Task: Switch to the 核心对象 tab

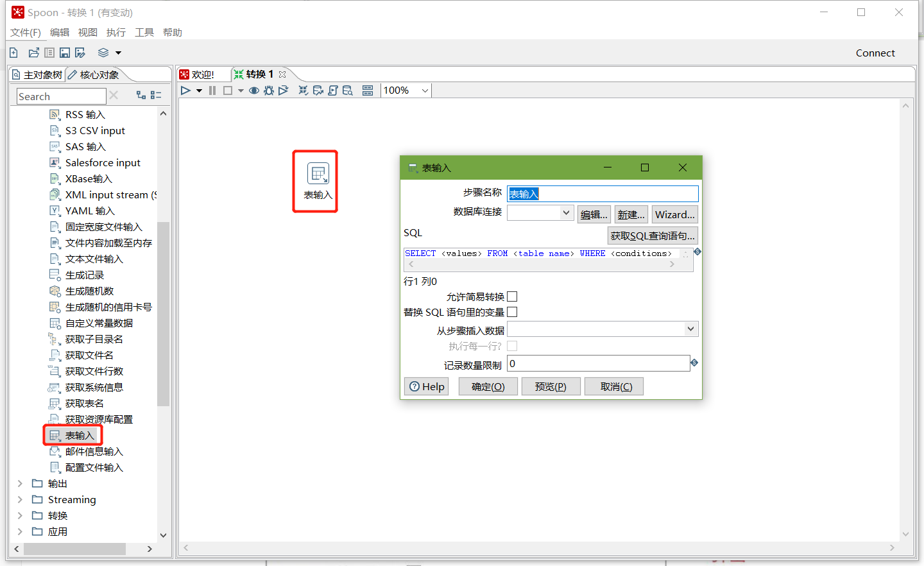Action: click(94, 75)
